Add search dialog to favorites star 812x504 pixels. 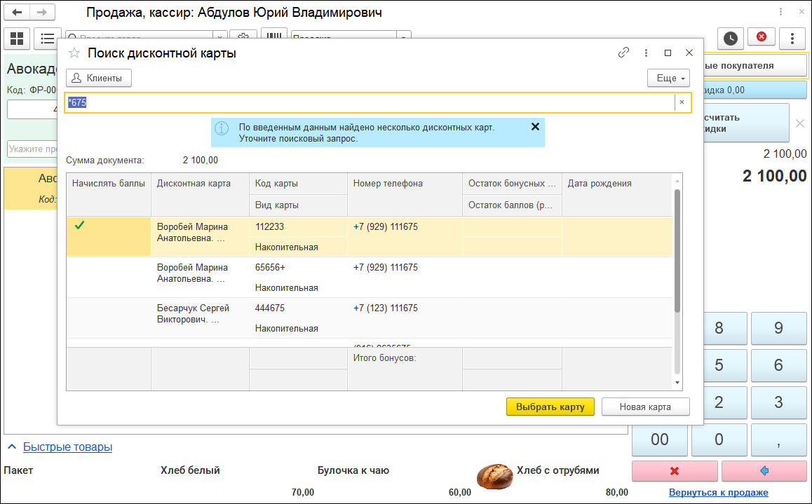click(74, 53)
